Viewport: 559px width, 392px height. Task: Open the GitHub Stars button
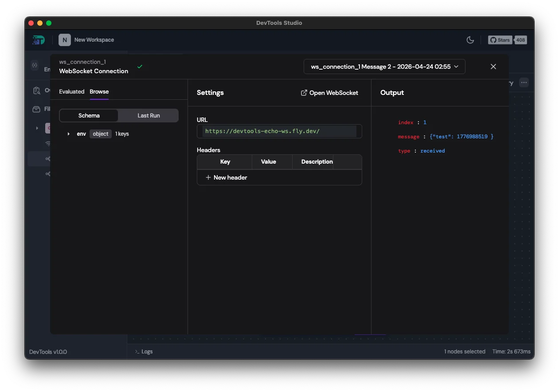pos(500,40)
